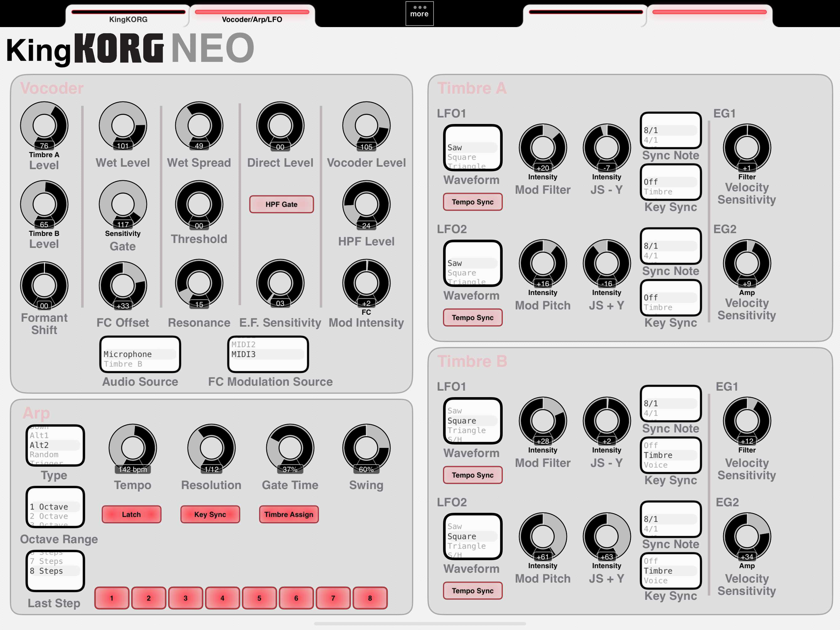Viewport: 840px width, 630px height.
Task: Toggle the Timbre Assign button
Action: pyautogui.click(x=289, y=514)
